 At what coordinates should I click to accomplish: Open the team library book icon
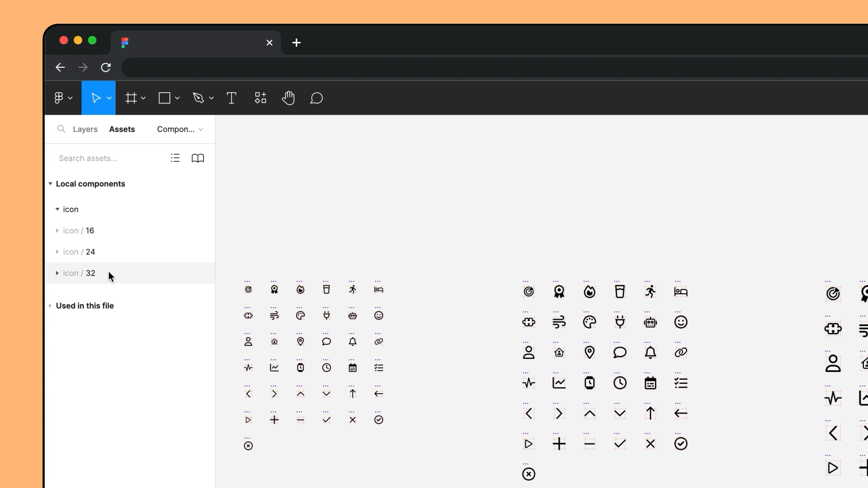point(198,158)
